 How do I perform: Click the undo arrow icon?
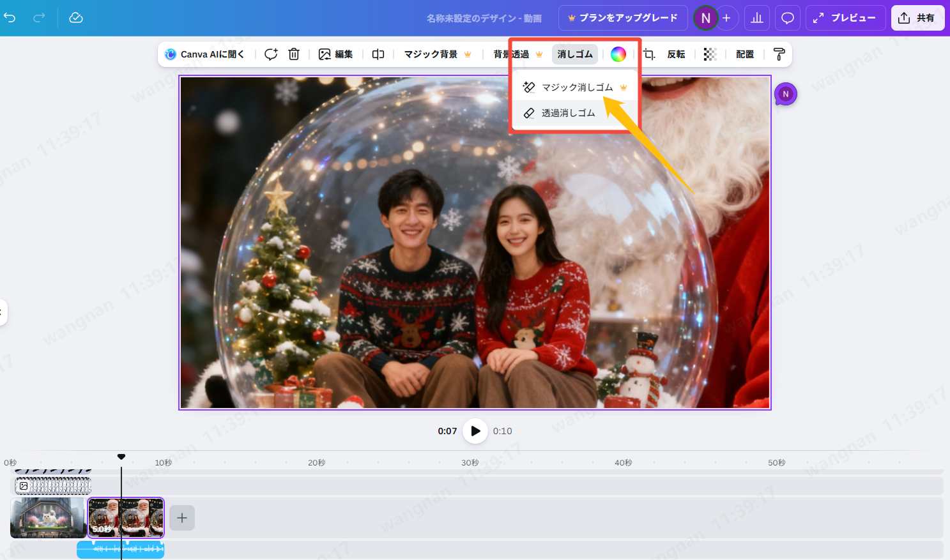click(10, 18)
